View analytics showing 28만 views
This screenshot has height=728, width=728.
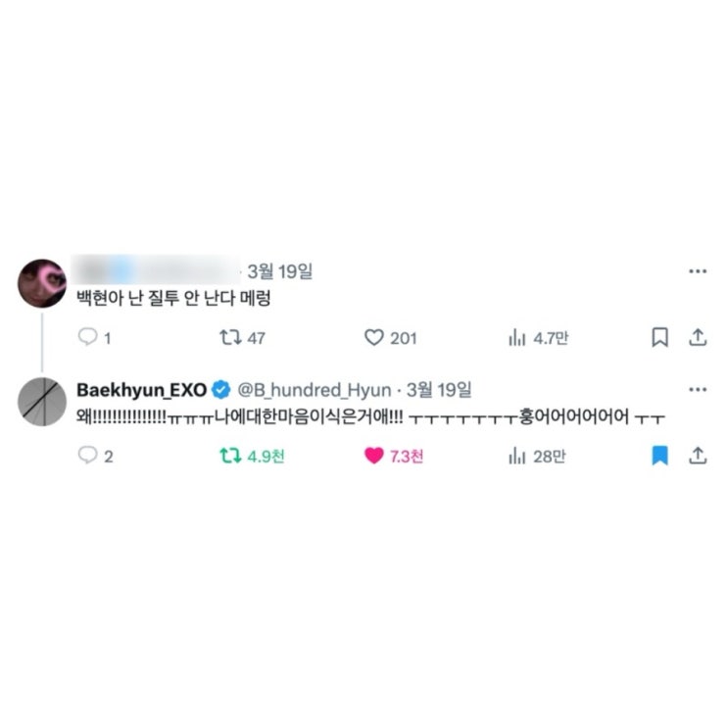click(x=537, y=456)
